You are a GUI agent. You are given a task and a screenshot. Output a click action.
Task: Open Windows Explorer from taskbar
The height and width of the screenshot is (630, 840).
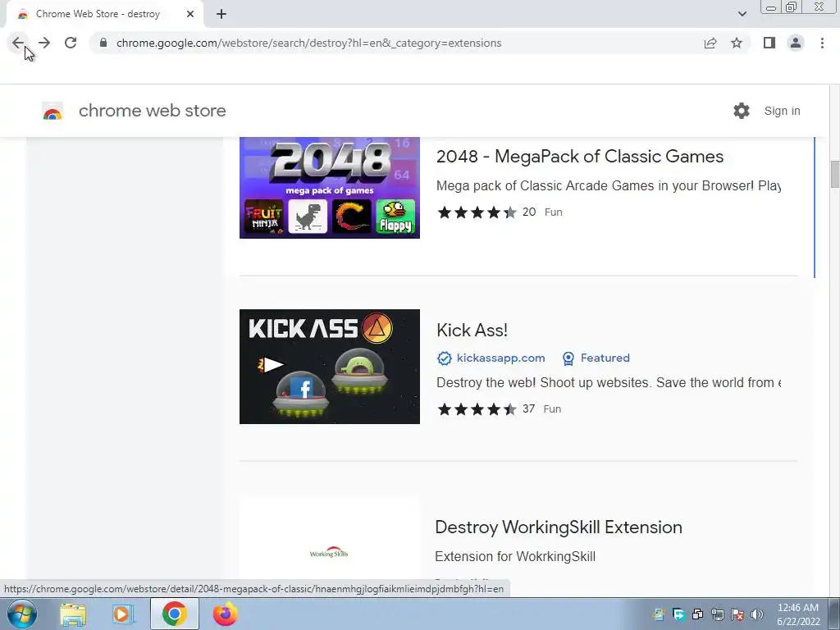tap(73, 614)
